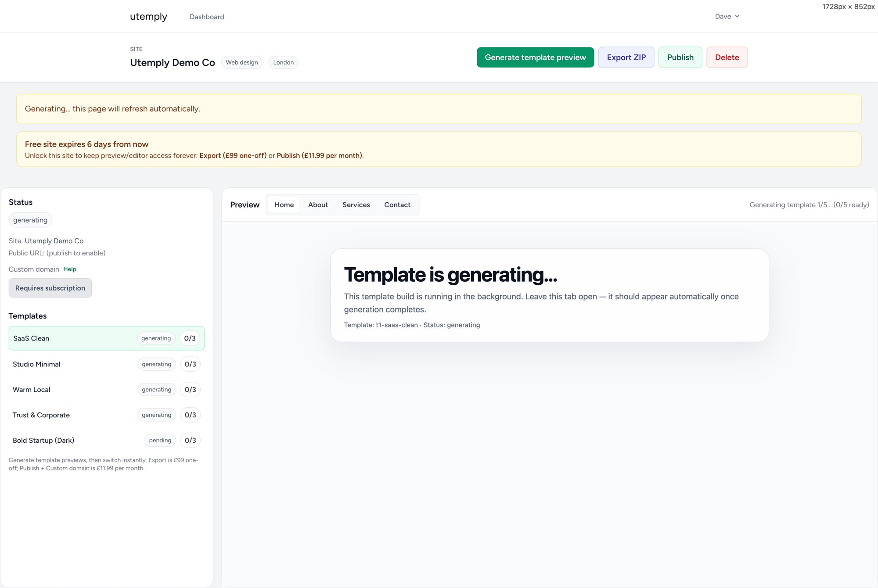The height and width of the screenshot is (588, 878).
Task: Click the London tag
Action: (x=283, y=62)
